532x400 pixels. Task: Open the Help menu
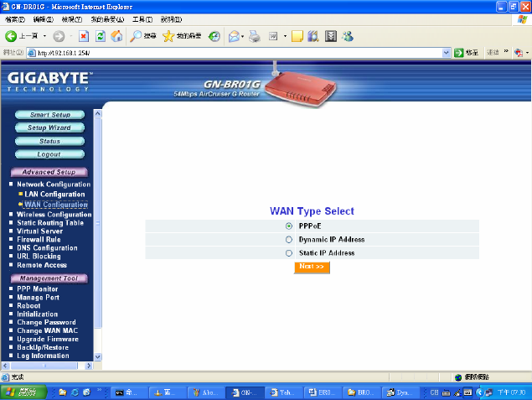pos(172,19)
